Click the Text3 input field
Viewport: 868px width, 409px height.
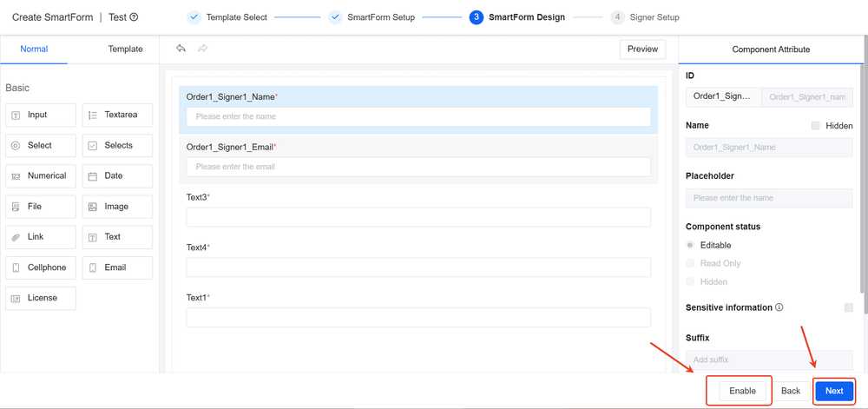pyautogui.click(x=418, y=217)
